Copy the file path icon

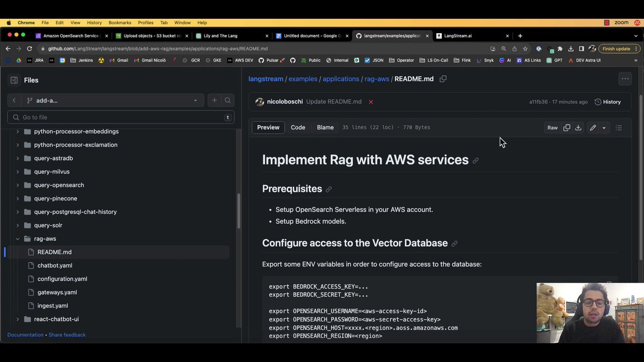(x=443, y=79)
